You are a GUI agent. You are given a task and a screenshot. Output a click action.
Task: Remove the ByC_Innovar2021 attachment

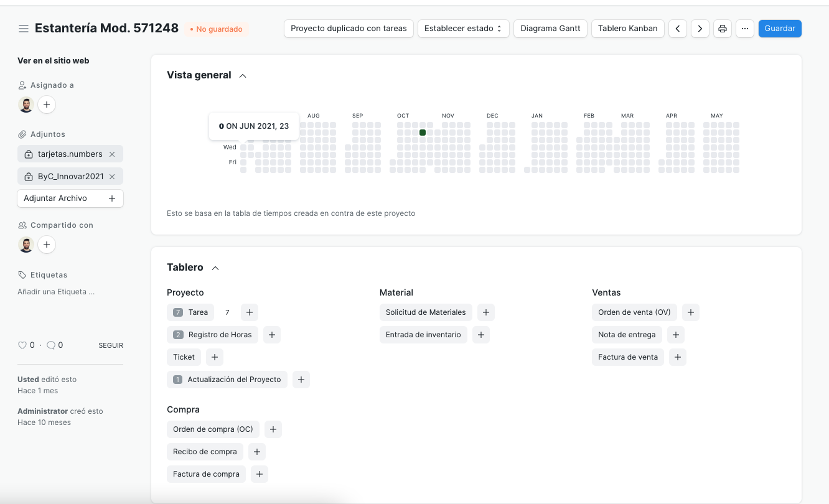point(112,176)
